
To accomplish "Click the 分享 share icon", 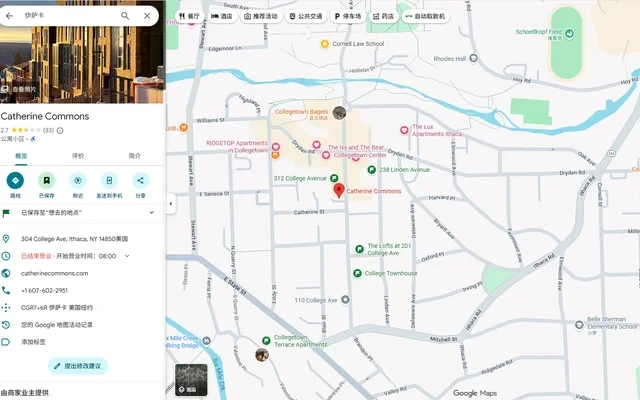I will tap(141, 181).
